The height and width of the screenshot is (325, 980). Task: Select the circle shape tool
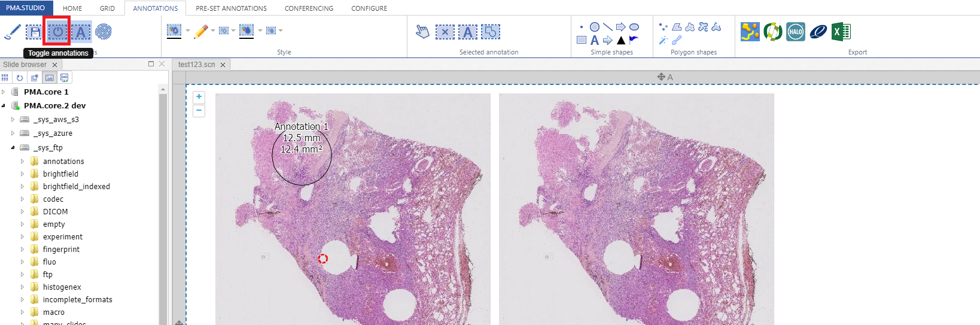click(595, 27)
